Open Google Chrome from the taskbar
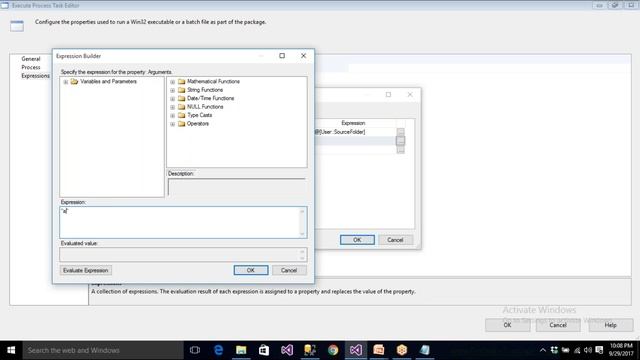 pos(333,350)
